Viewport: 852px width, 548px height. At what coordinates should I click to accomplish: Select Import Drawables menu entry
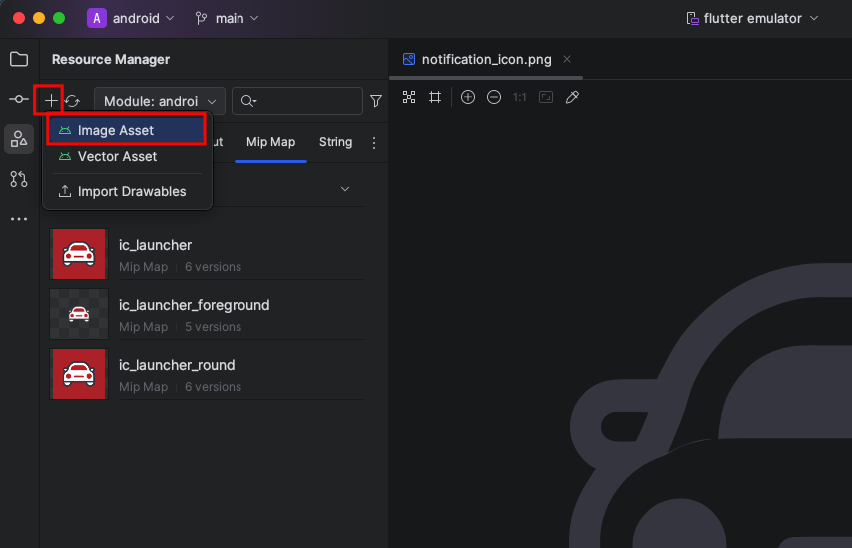pyautogui.click(x=128, y=191)
